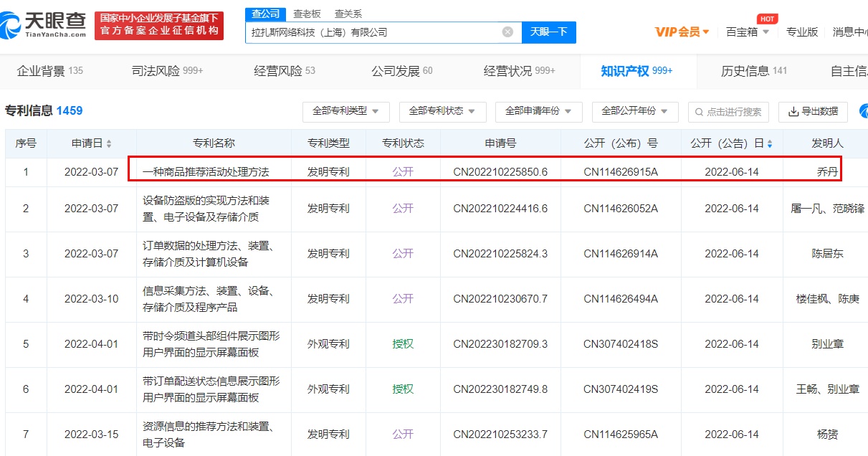Open the VIP会员 dropdown
The image size is (868, 456).
(x=682, y=32)
